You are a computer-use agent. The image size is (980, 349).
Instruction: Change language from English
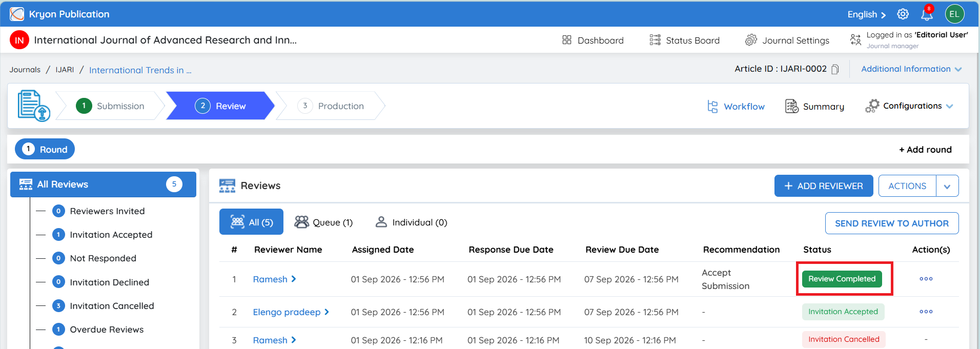(x=867, y=14)
